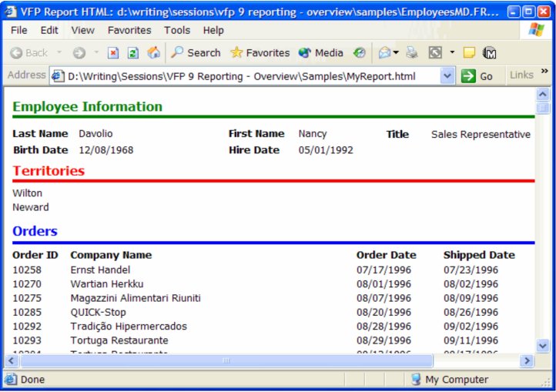Click into the Address bar field

click(x=253, y=76)
